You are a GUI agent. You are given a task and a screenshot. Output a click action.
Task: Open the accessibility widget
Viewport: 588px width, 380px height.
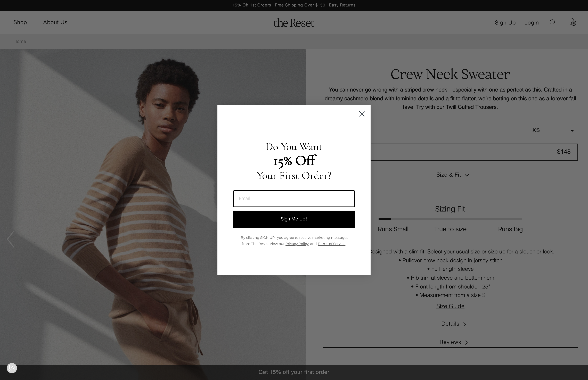pyautogui.click(x=12, y=368)
